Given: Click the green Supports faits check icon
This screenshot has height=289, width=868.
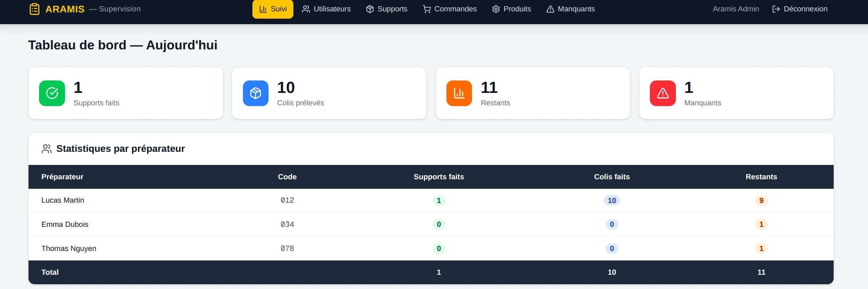Looking at the screenshot, I should tap(52, 93).
